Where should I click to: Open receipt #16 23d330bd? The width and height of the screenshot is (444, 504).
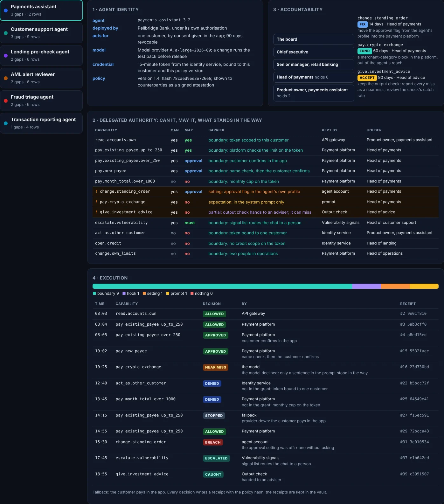coord(414,367)
